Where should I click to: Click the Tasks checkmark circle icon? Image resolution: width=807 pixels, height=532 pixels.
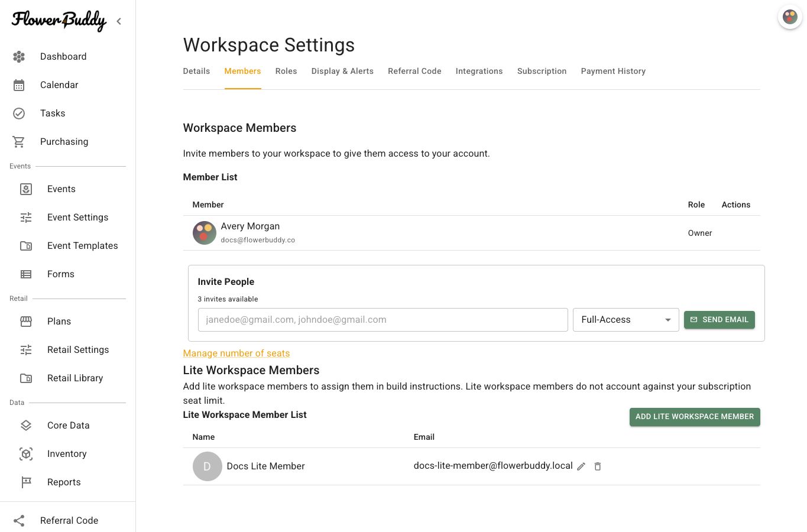click(19, 113)
